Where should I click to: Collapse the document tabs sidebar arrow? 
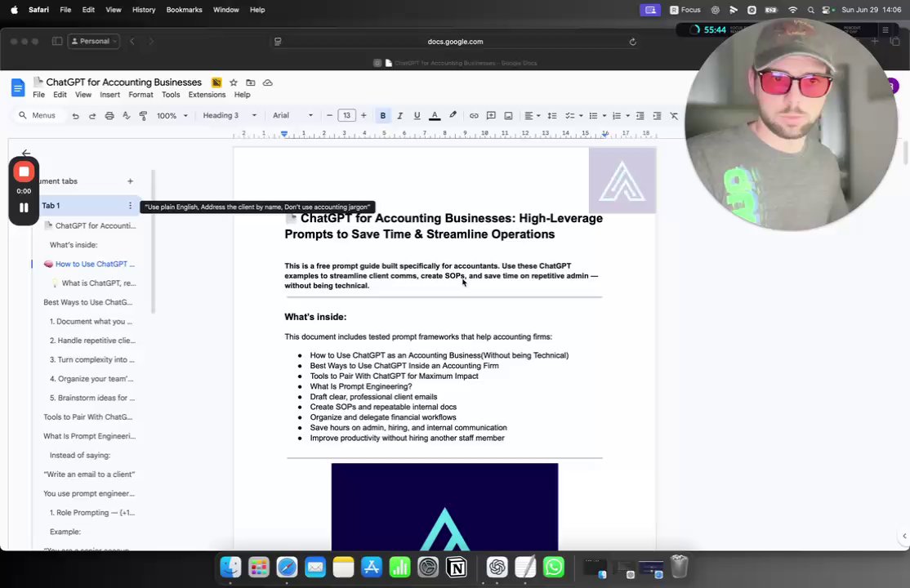(26, 154)
